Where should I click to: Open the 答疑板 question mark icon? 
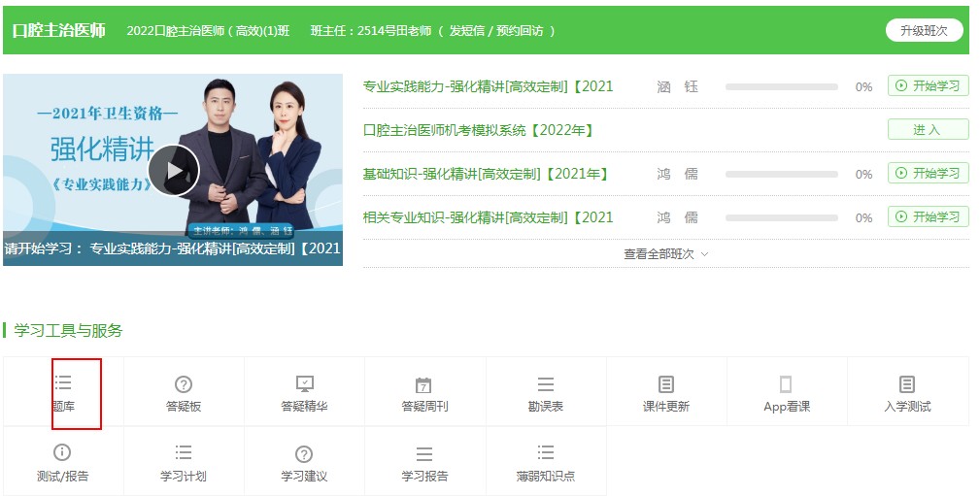click(184, 384)
